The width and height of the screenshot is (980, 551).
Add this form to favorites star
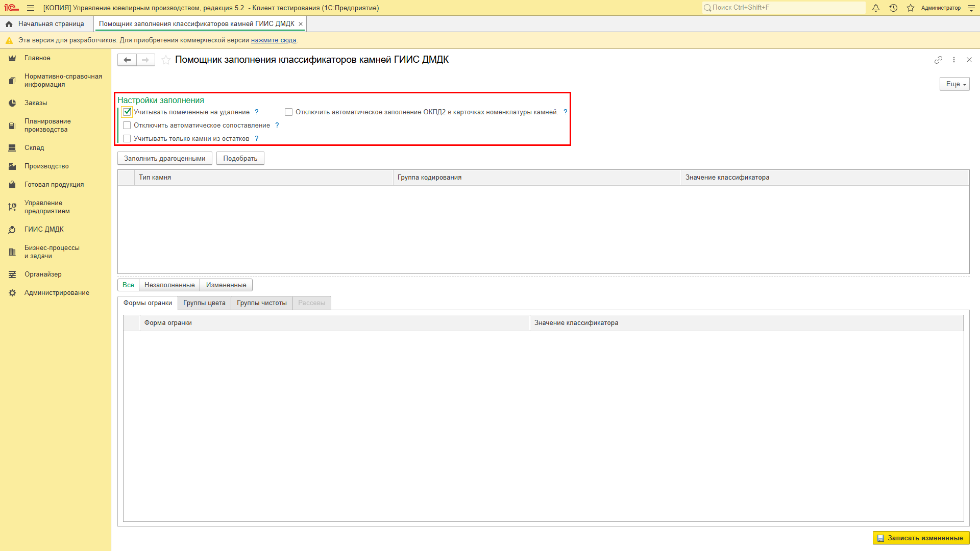point(166,60)
